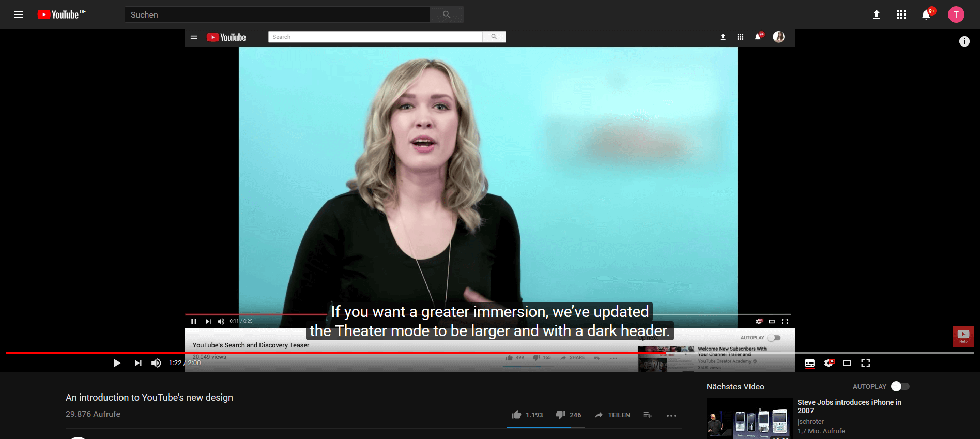Mute the player volume
980x439 pixels.
(x=156, y=363)
